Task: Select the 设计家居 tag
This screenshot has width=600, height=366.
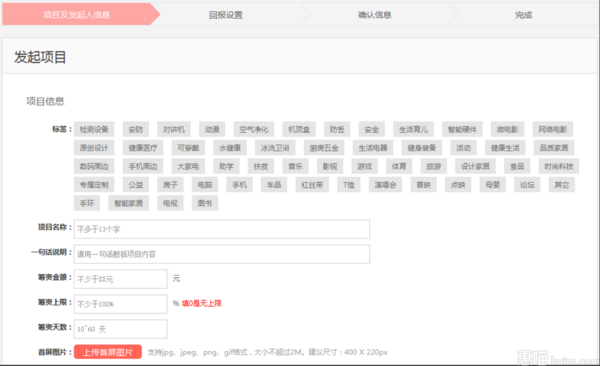Action: click(x=475, y=166)
